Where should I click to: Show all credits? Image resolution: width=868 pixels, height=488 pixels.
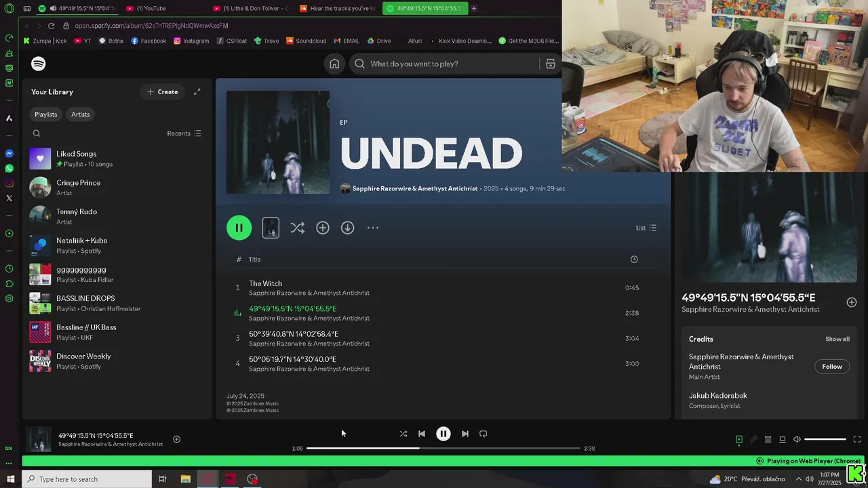point(837,339)
